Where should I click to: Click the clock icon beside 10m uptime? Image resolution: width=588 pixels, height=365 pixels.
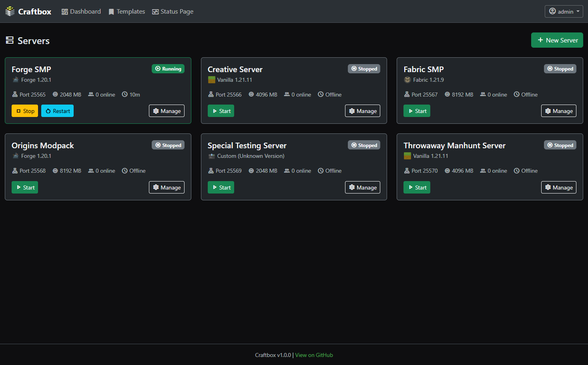pyautogui.click(x=125, y=95)
